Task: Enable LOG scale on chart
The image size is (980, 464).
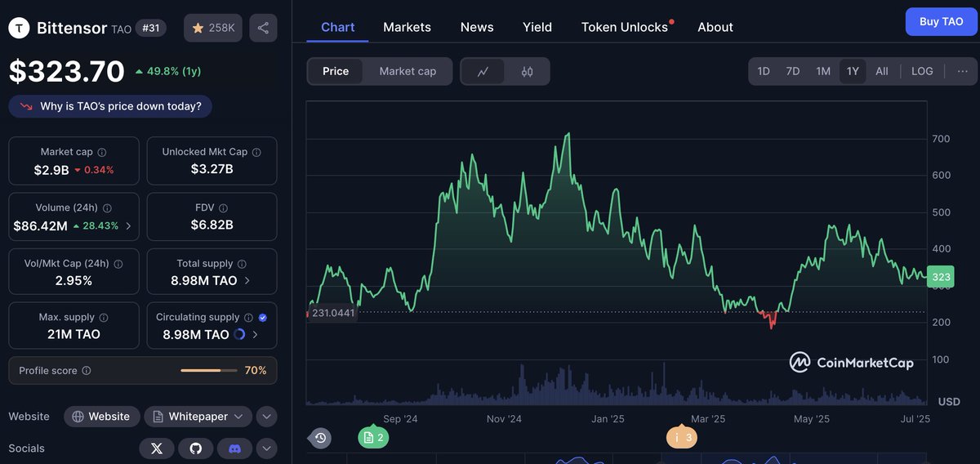Action: pos(922,71)
